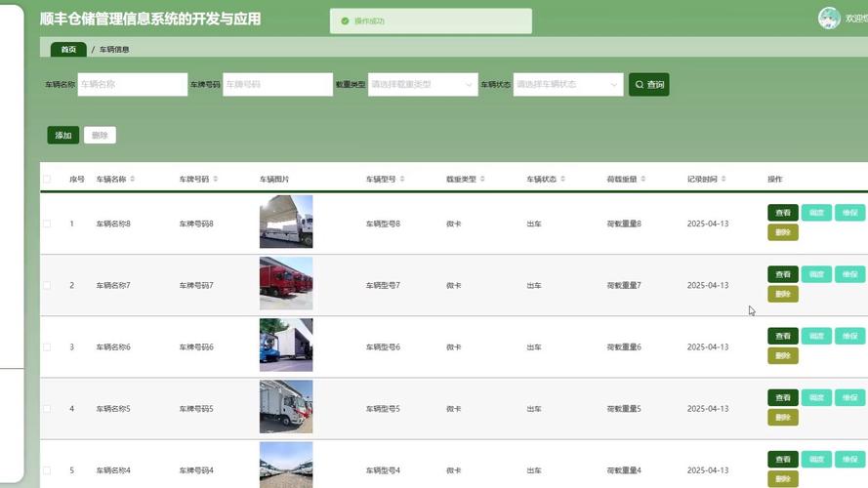Go to the 首页 breadcrumb tab
Screen dimensions: 868x488
pos(68,49)
